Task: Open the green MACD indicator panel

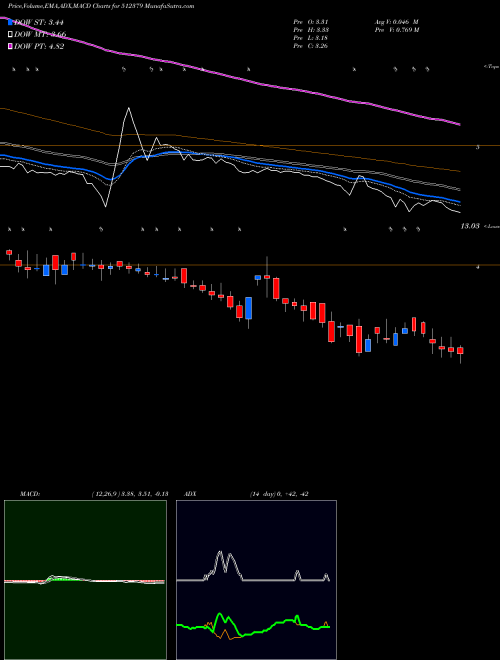Action: (x=85, y=580)
